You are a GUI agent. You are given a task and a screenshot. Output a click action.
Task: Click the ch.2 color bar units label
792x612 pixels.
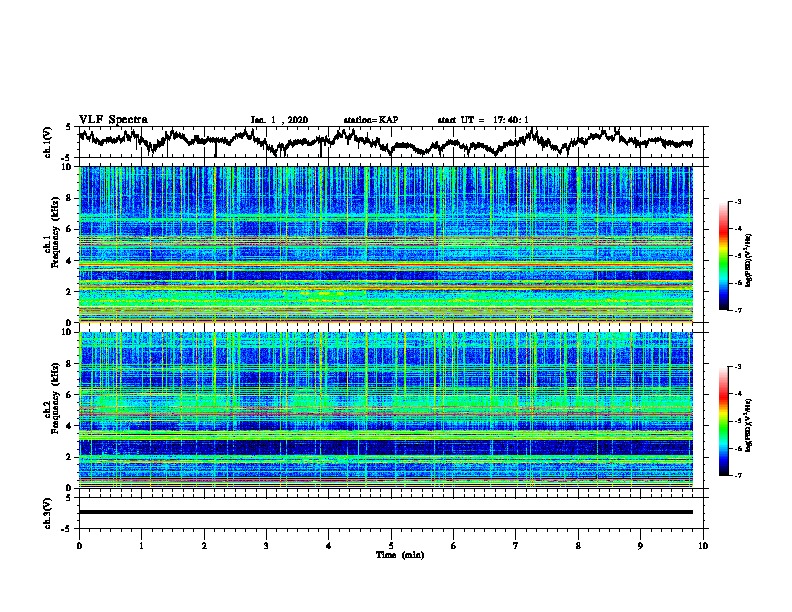pos(749,425)
